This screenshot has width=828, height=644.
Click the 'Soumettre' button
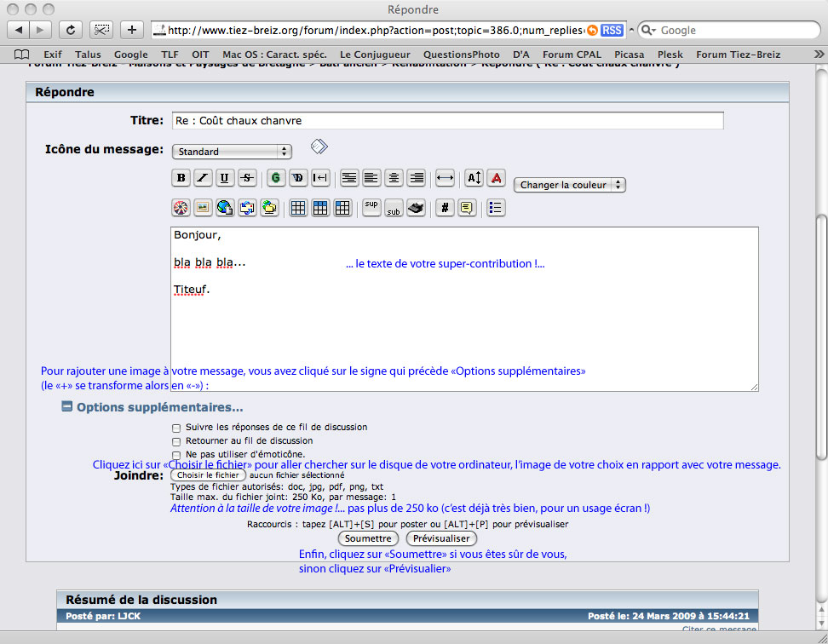point(368,538)
